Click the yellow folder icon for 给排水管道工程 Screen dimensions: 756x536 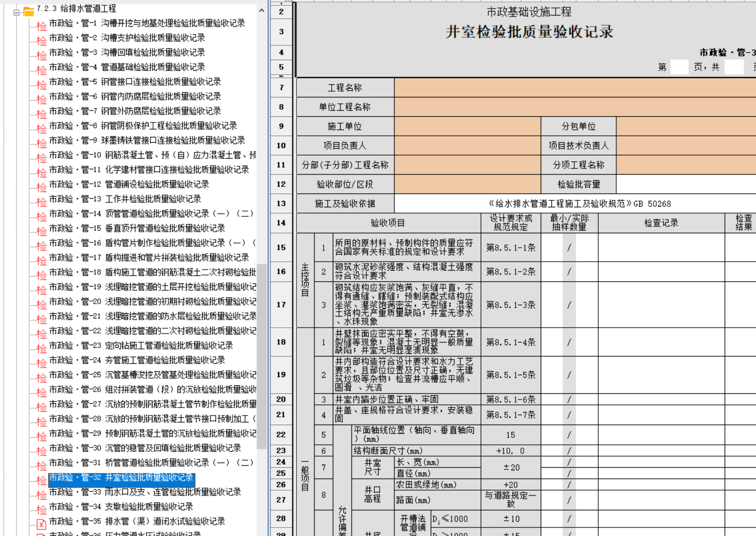[x=28, y=11]
